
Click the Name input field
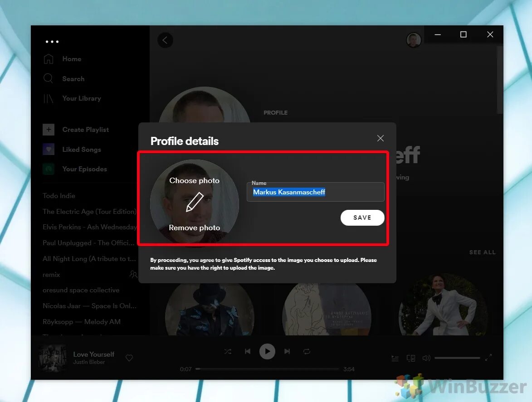click(x=316, y=192)
